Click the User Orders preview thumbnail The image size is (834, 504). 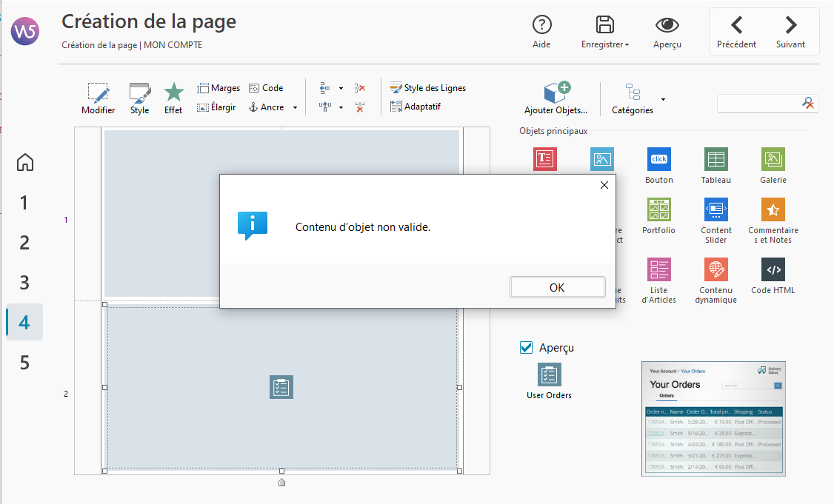[x=713, y=418]
